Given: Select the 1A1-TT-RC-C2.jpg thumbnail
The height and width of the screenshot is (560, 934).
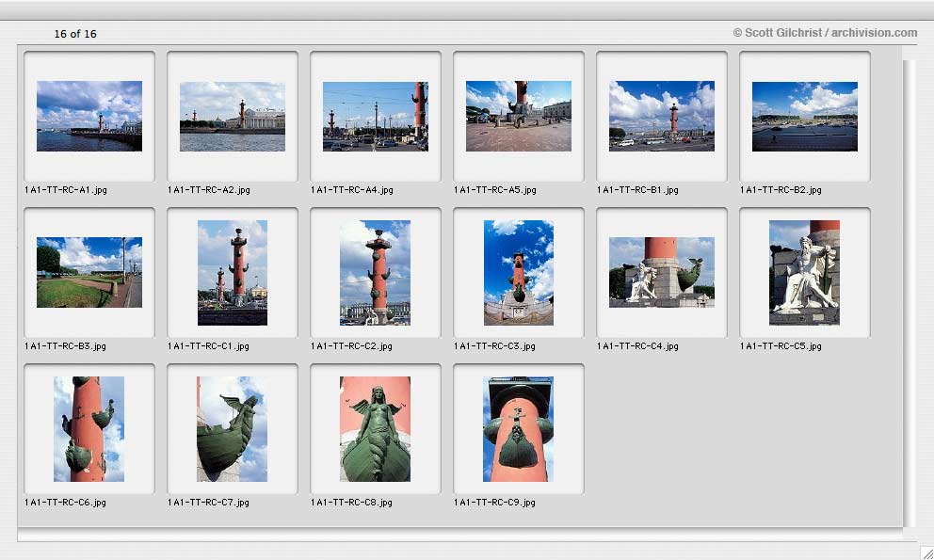Looking at the screenshot, I should click(x=376, y=273).
